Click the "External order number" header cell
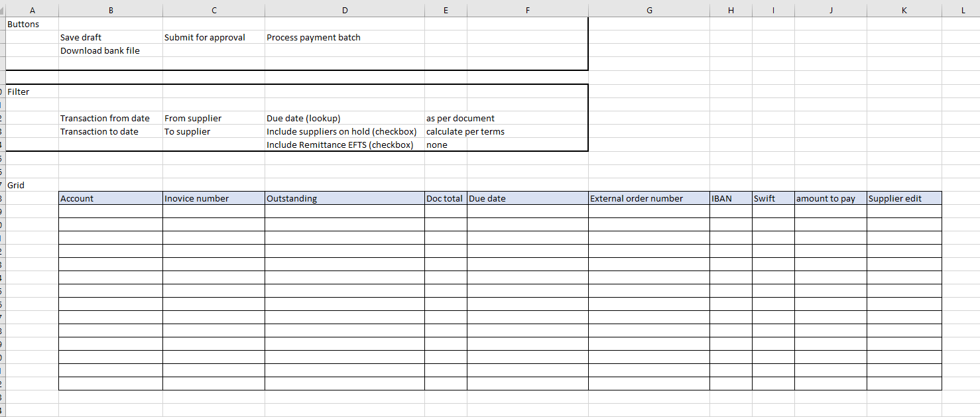The width and height of the screenshot is (980, 417). point(648,198)
